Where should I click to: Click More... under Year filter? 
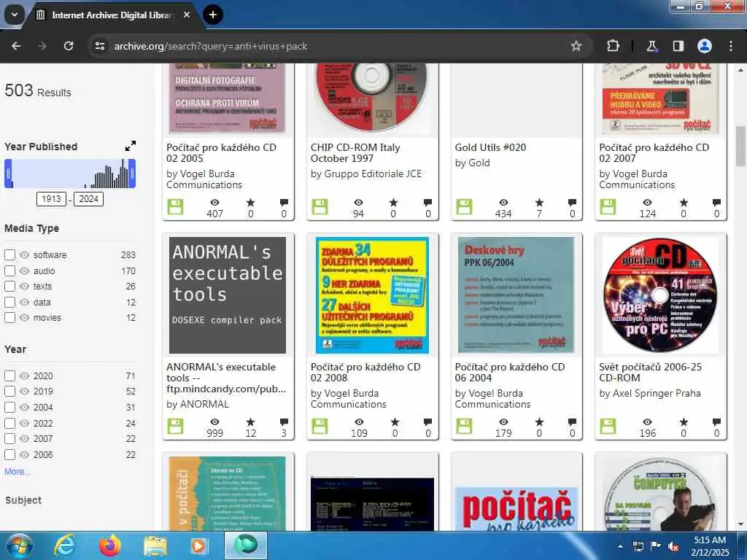click(18, 472)
